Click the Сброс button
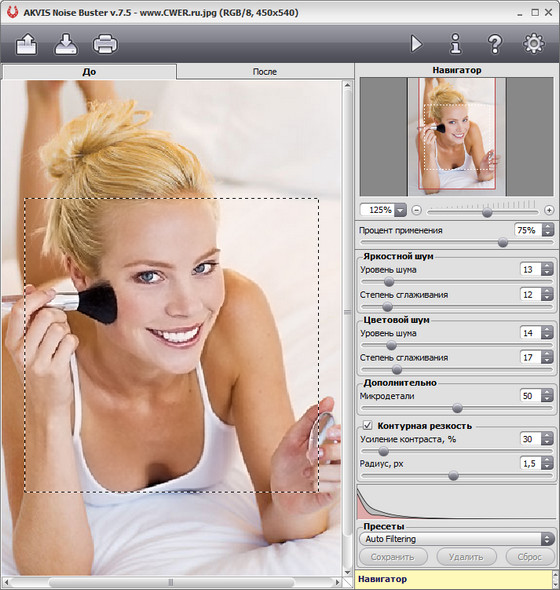The image size is (560, 590). [530, 557]
